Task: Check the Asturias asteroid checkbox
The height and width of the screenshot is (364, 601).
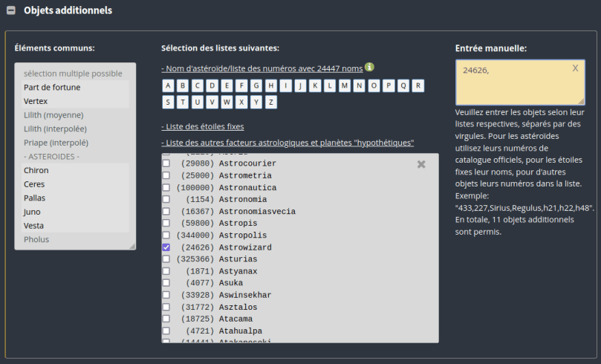Action: click(166, 259)
